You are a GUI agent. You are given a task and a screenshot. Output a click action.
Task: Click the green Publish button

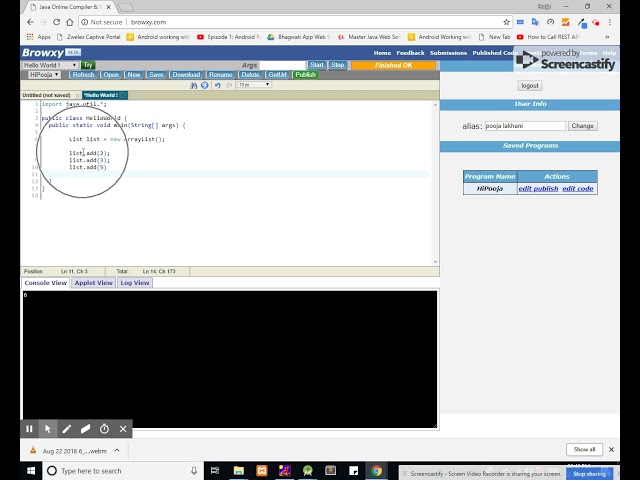point(305,75)
